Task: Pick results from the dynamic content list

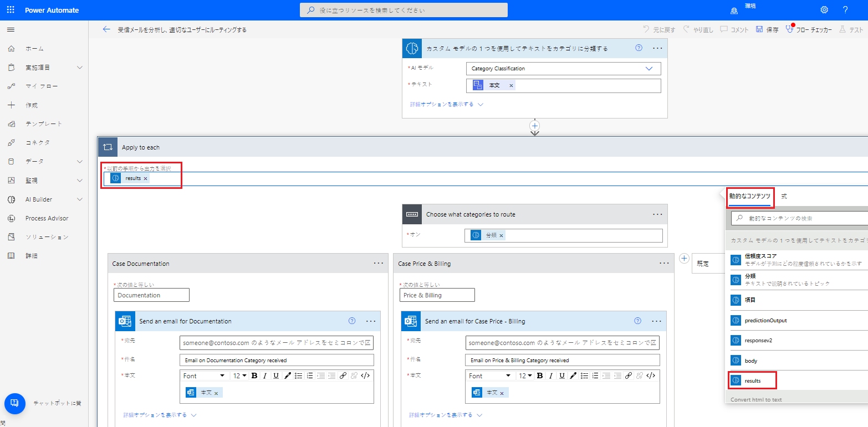Action: 752,380
